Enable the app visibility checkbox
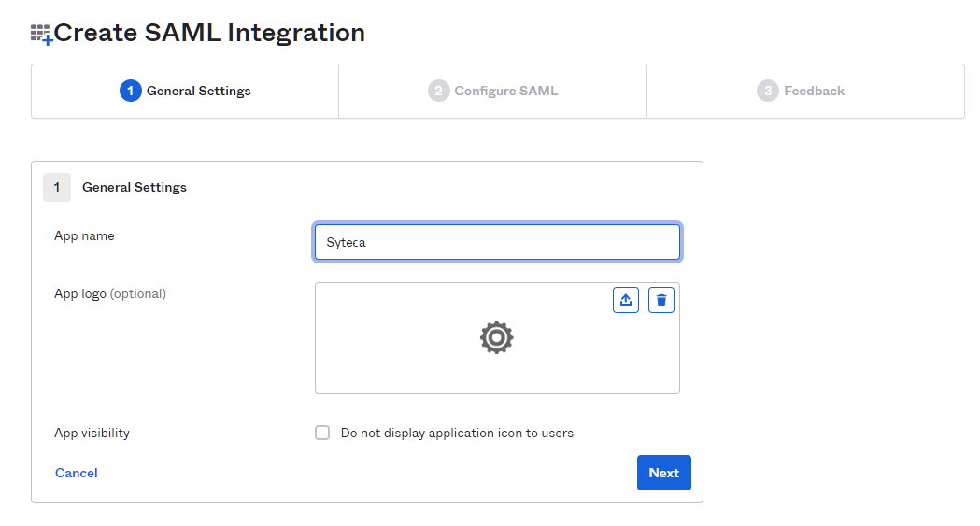 click(322, 433)
